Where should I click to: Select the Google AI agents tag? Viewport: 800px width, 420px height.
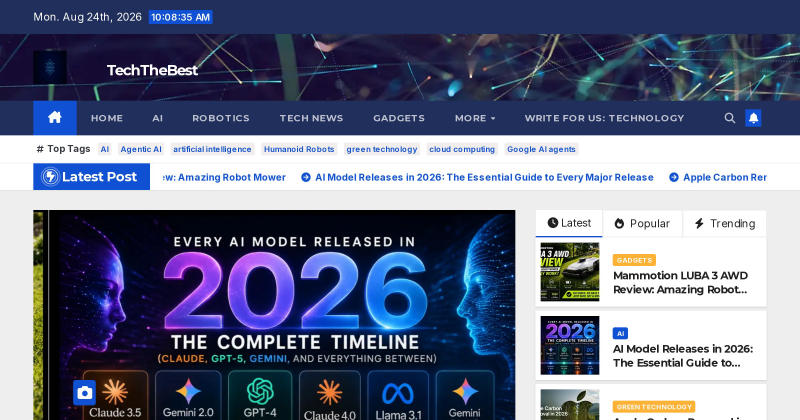point(541,149)
